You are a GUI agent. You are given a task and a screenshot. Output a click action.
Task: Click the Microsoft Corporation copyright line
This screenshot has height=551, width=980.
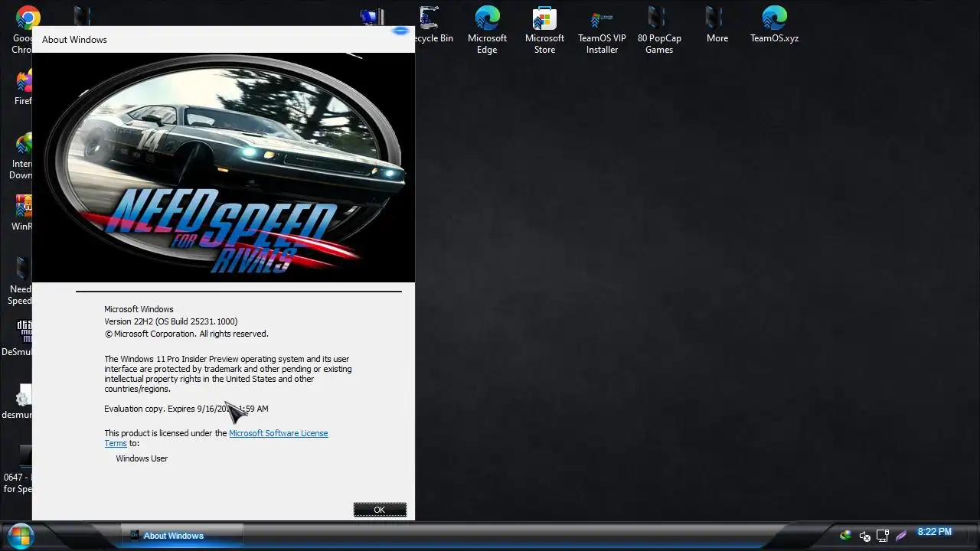(186, 334)
